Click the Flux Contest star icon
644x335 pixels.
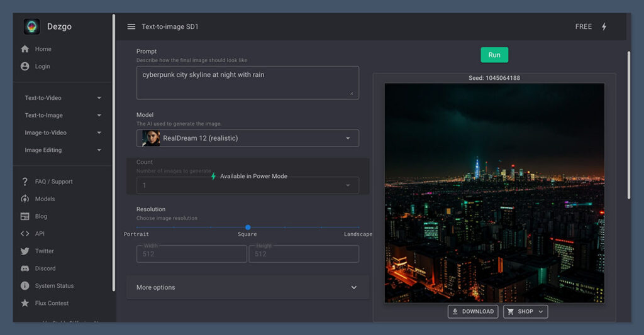click(25, 304)
